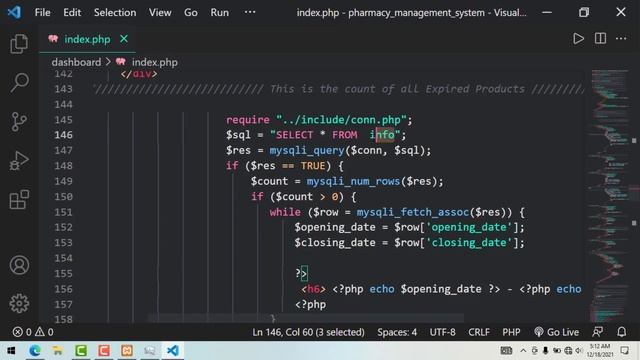Open Problems panel via errors and warnings count

33,332
